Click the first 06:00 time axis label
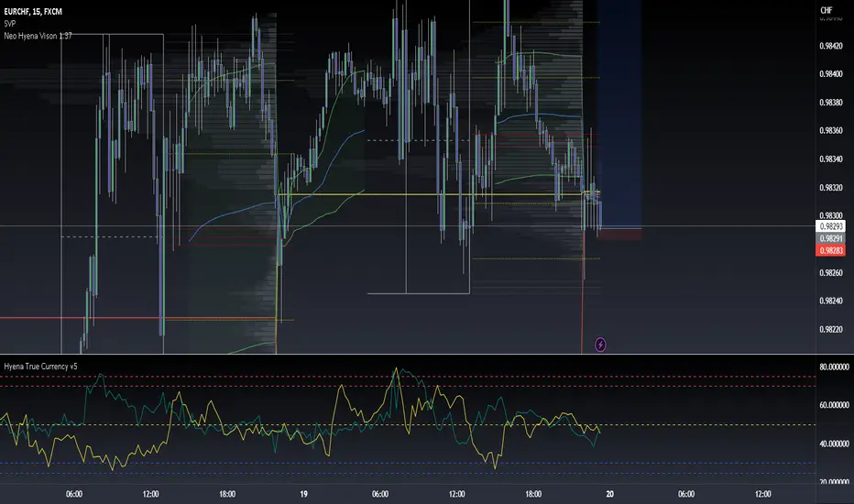 (x=74, y=494)
